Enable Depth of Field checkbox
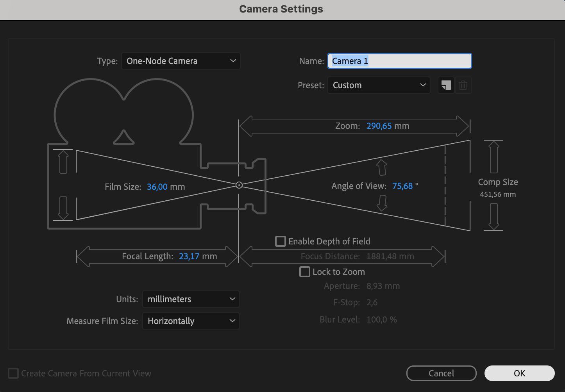565x392 pixels. (x=281, y=241)
